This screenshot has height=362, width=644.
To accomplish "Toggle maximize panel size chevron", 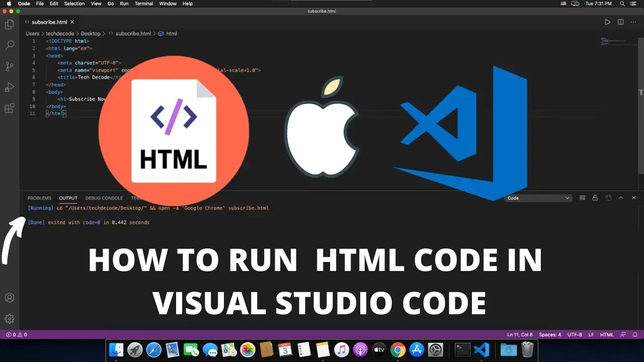I will click(621, 198).
